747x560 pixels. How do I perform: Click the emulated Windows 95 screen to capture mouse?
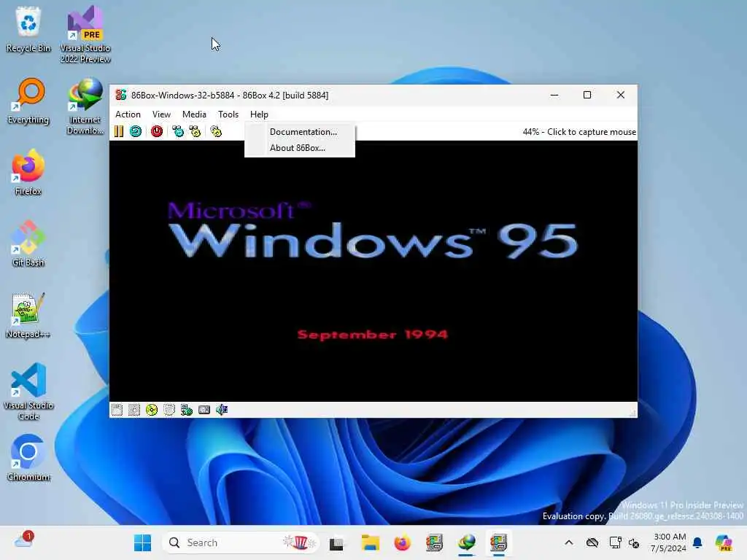(373, 271)
